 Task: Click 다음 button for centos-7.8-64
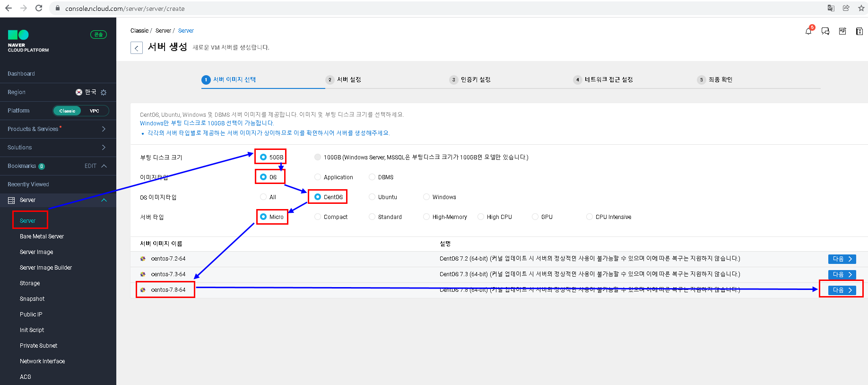point(842,290)
